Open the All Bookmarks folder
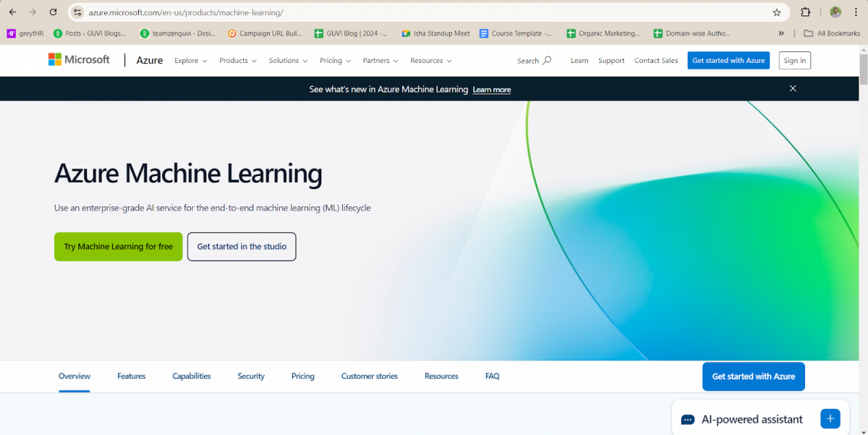The height and width of the screenshot is (435, 868). [832, 33]
